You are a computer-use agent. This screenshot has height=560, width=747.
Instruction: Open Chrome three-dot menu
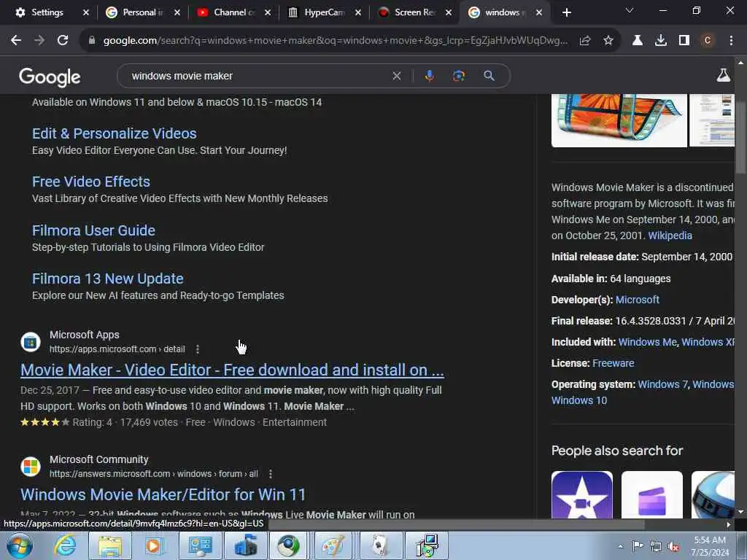[731, 41]
